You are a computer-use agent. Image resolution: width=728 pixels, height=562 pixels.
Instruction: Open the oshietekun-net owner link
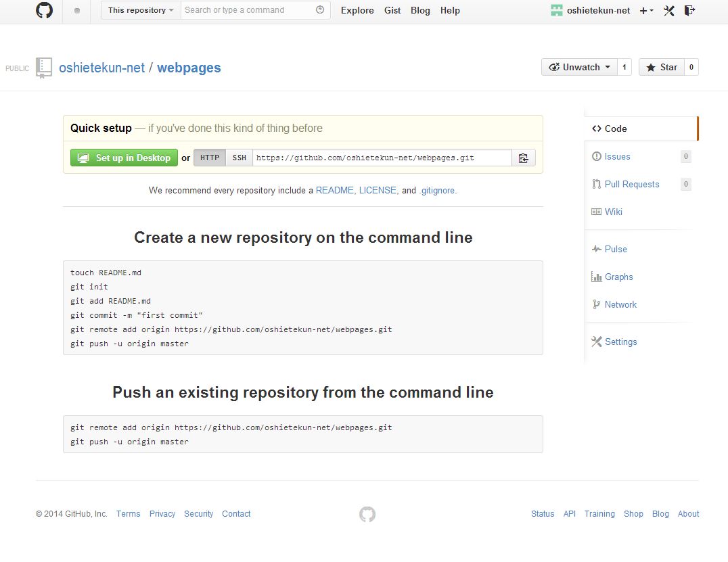(x=101, y=68)
